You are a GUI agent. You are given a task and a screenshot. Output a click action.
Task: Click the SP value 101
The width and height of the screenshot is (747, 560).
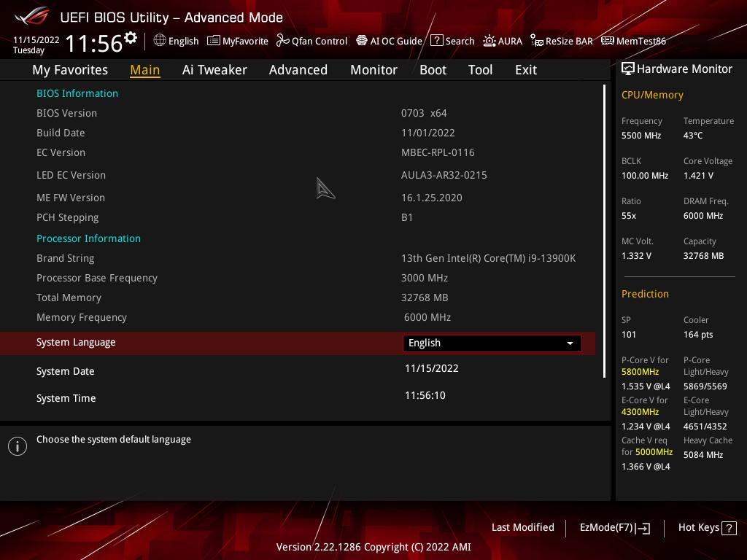click(x=629, y=335)
